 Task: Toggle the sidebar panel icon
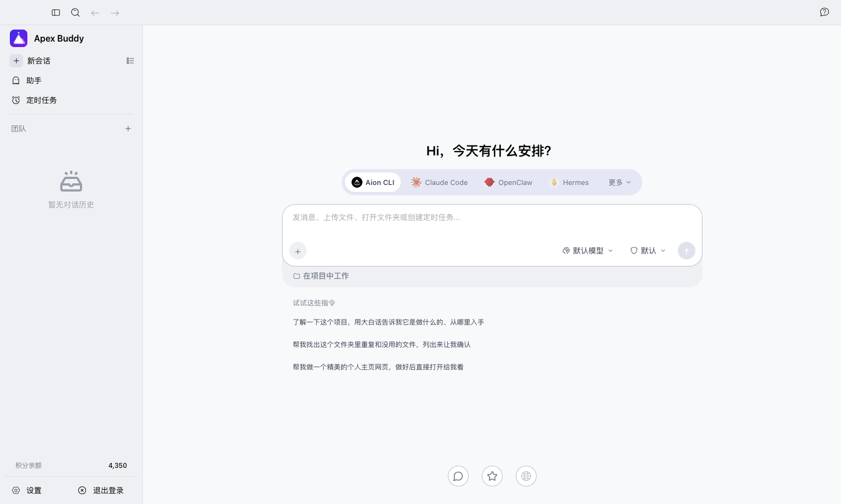pyautogui.click(x=56, y=13)
